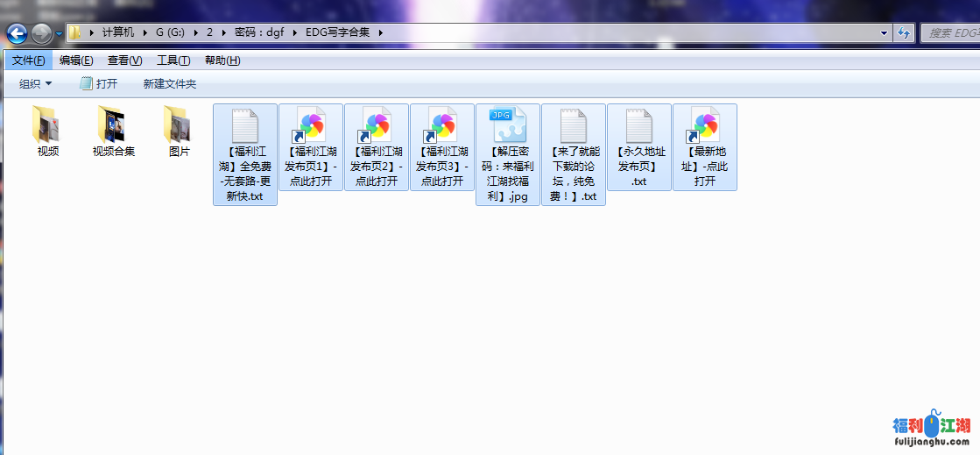Expand the address bar history dropdown
Image resolution: width=980 pixels, height=455 pixels.
(x=884, y=32)
